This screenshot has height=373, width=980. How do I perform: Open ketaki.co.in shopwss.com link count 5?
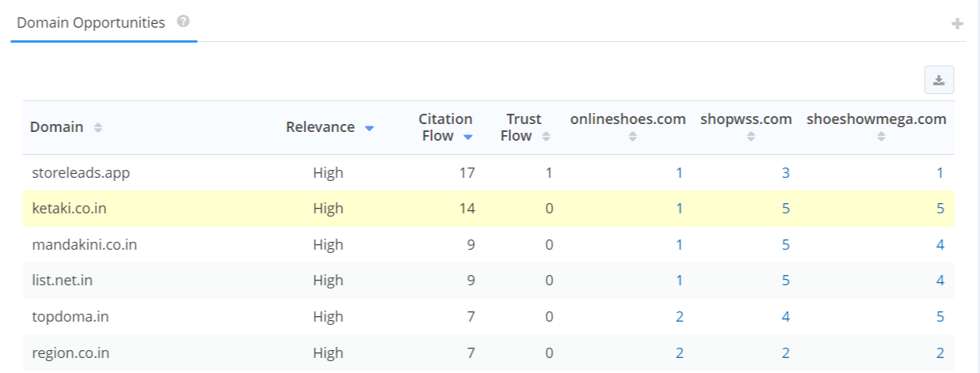tap(785, 209)
